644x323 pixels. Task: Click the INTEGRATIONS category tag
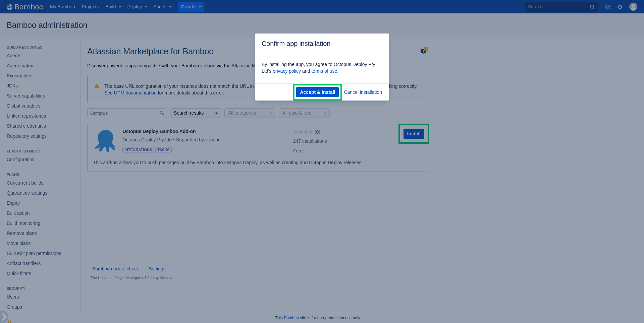[138, 150]
